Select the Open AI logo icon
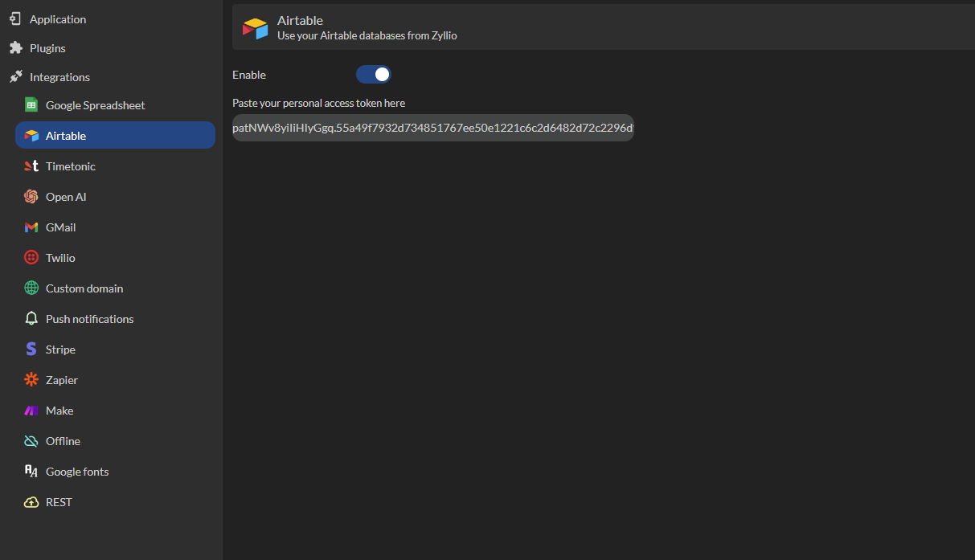 click(31, 197)
